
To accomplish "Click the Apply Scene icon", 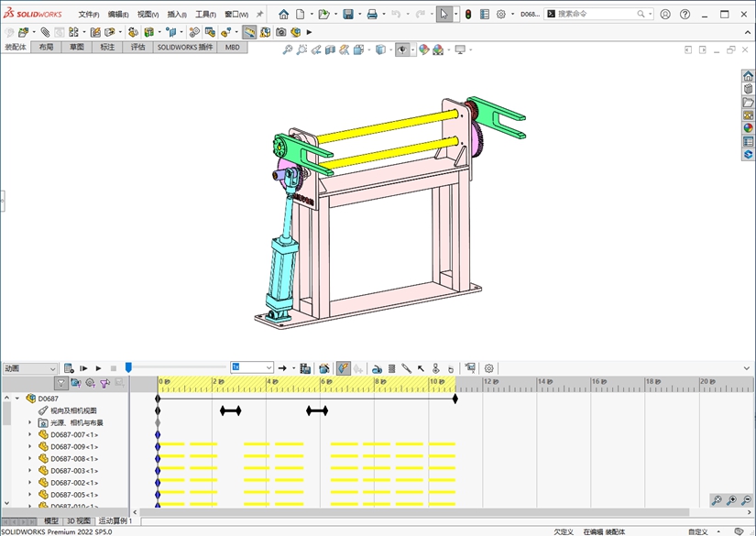I will click(x=438, y=49).
